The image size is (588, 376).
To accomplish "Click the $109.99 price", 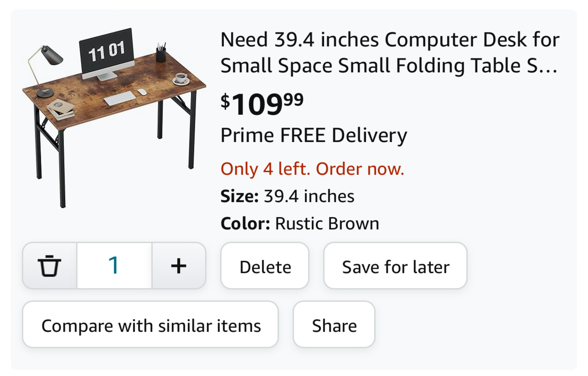I will (262, 104).
